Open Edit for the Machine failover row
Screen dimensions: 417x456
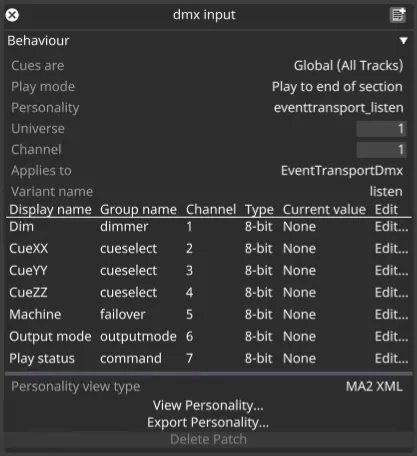[x=391, y=315]
